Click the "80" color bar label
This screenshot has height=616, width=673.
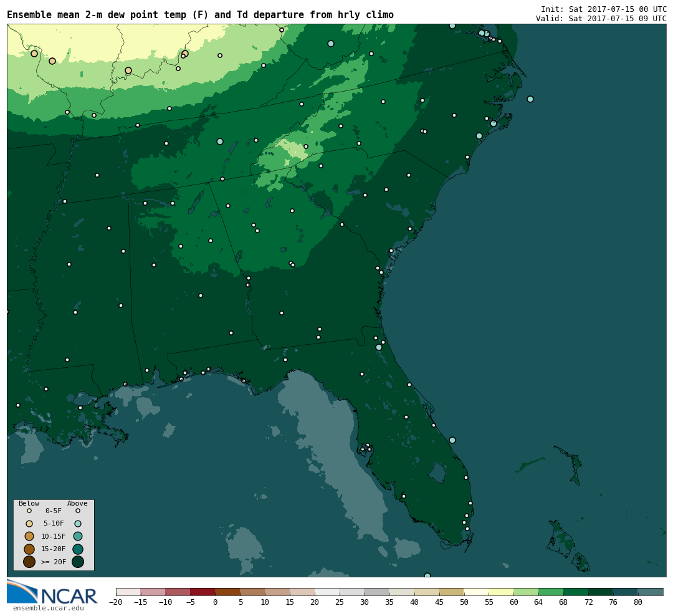(638, 602)
